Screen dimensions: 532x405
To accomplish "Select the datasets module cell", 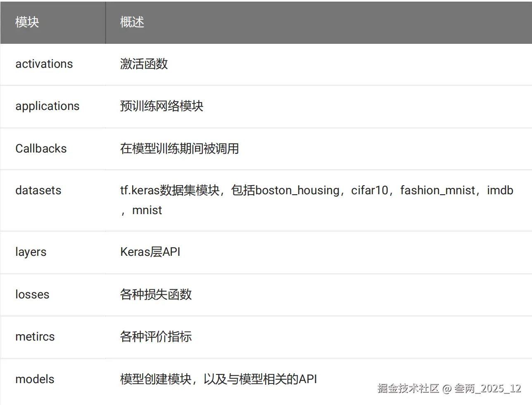I will tap(38, 191).
